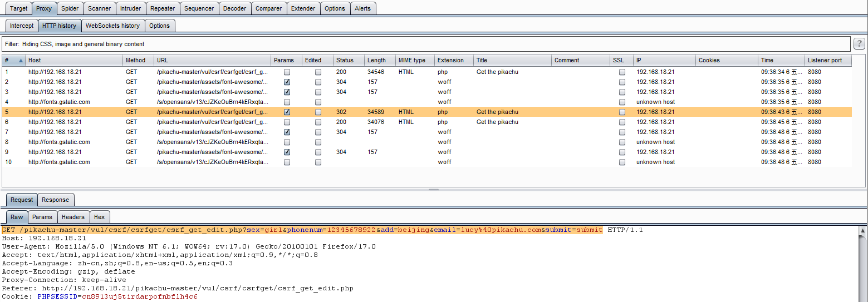Click the Referer header line

point(178,289)
